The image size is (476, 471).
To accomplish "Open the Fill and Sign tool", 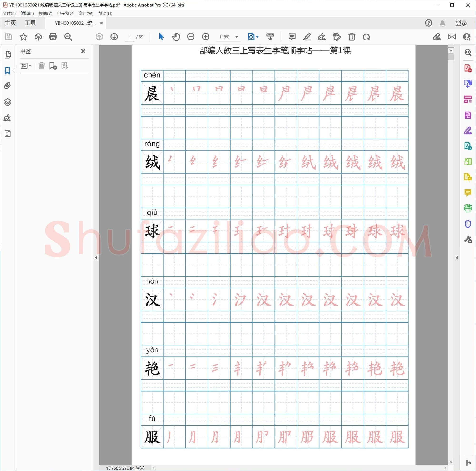I will tap(468, 131).
